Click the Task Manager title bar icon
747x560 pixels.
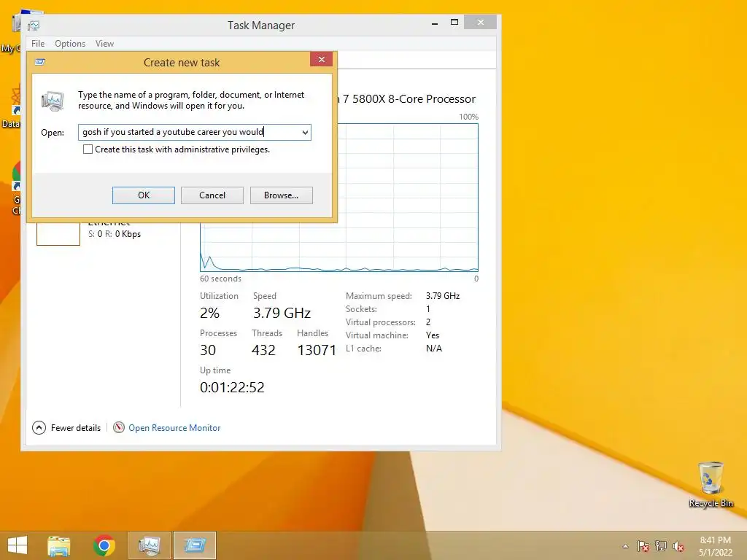pyautogui.click(x=34, y=26)
